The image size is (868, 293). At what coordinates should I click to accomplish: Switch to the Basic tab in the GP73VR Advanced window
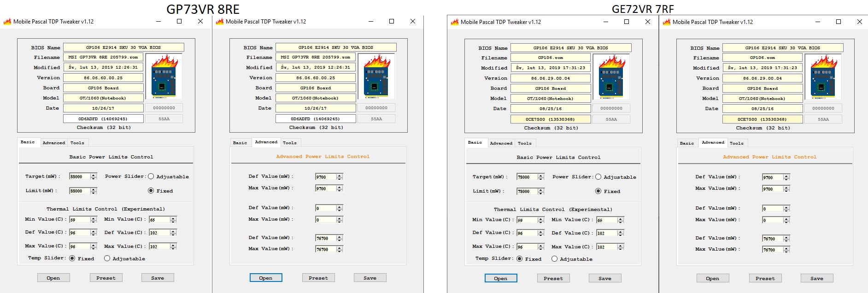[240, 143]
